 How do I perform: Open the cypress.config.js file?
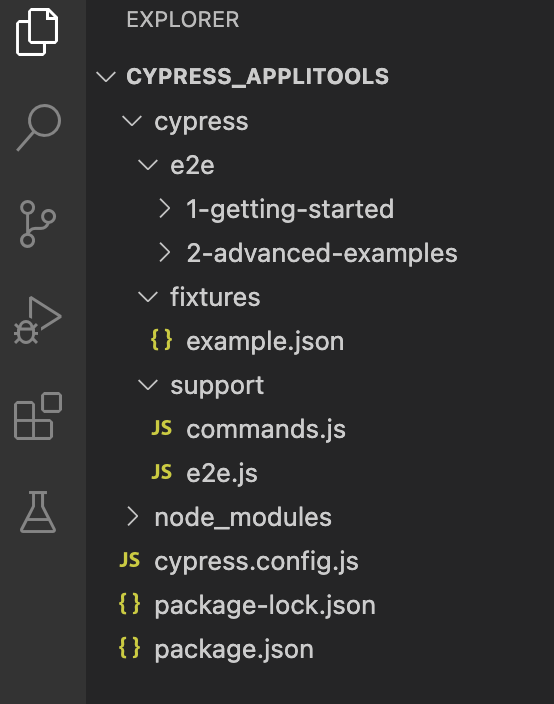point(256,562)
